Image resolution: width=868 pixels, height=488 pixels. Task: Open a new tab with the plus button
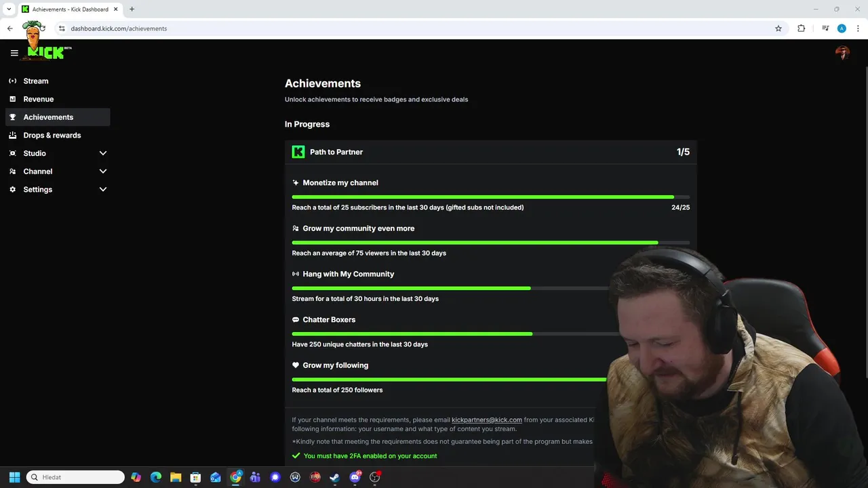tap(132, 9)
